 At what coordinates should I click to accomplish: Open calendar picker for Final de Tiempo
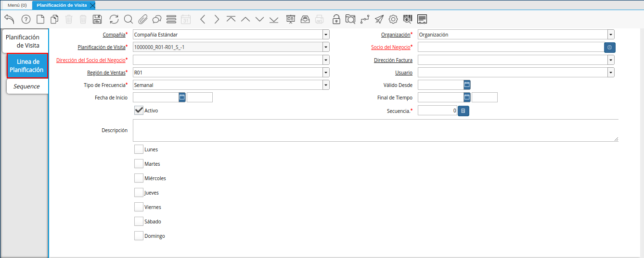tap(467, 97)
